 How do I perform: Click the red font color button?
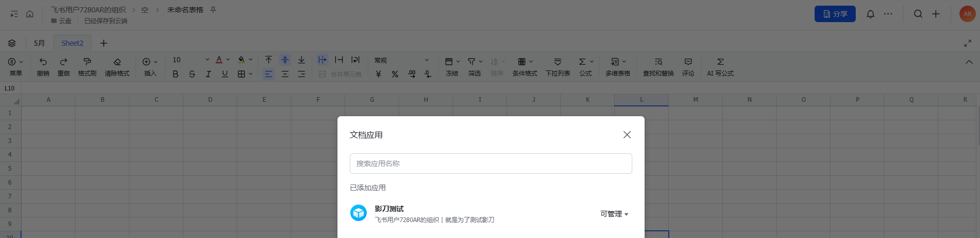tap(219, 60)
